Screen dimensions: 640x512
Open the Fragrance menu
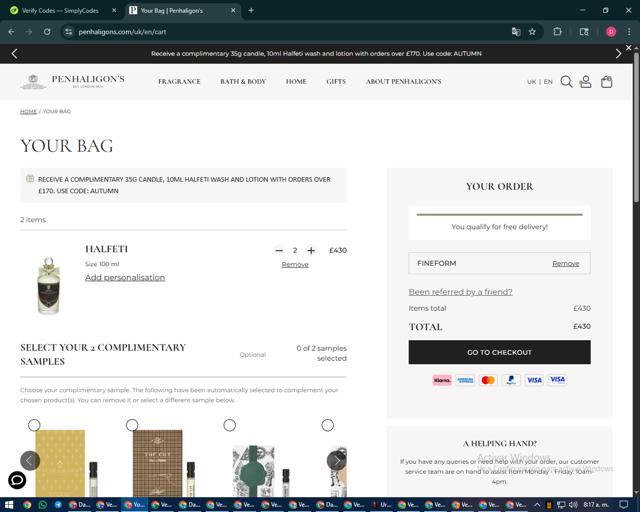pos(179,82)
